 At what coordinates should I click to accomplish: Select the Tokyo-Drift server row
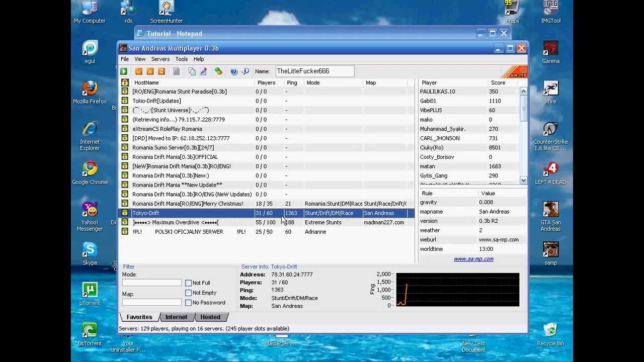click(x=267, y=213)
